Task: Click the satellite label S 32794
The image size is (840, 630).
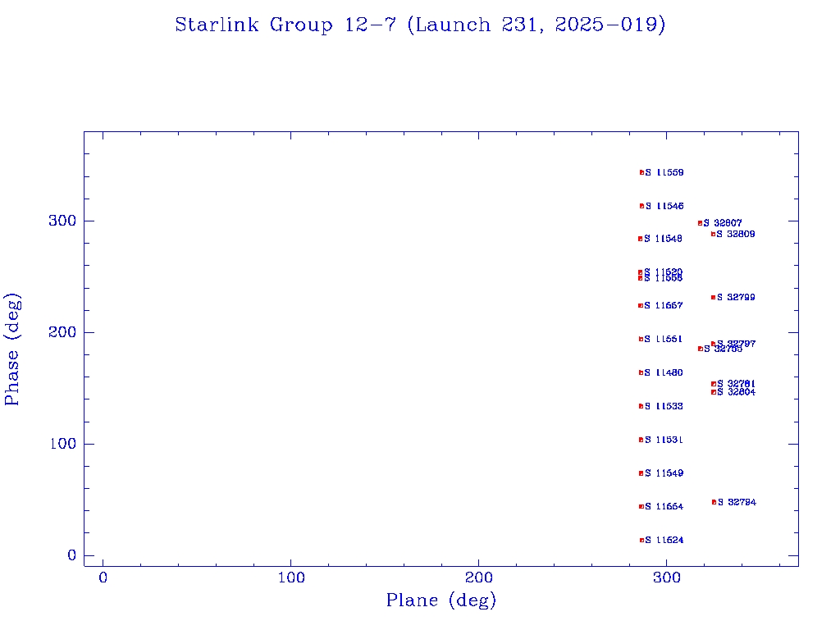Action: click(737, 503)
